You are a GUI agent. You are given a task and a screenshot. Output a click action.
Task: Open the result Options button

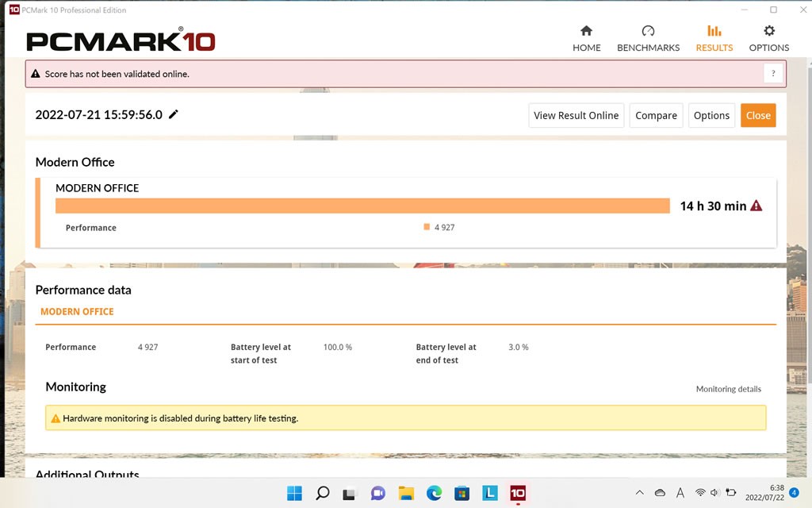(x=711, y=115)
